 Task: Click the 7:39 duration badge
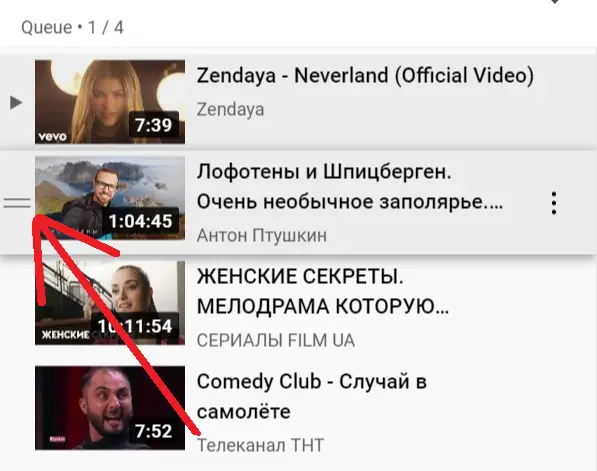point(154,125)
